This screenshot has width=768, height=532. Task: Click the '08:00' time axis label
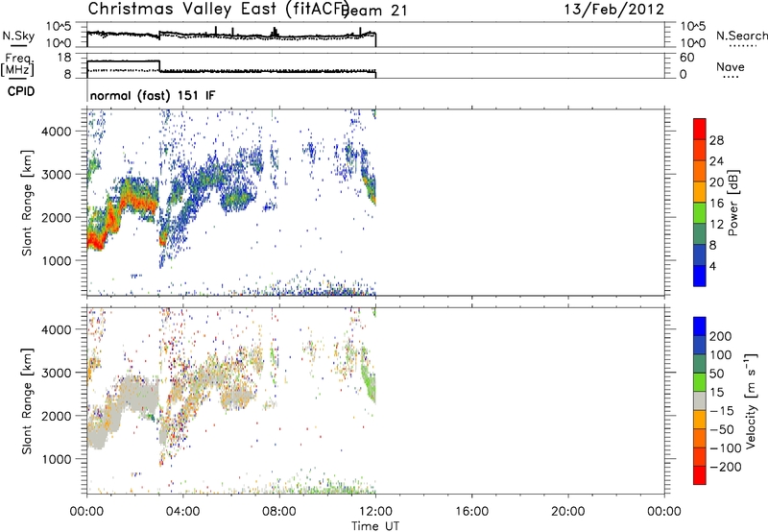tap(279, 512)
